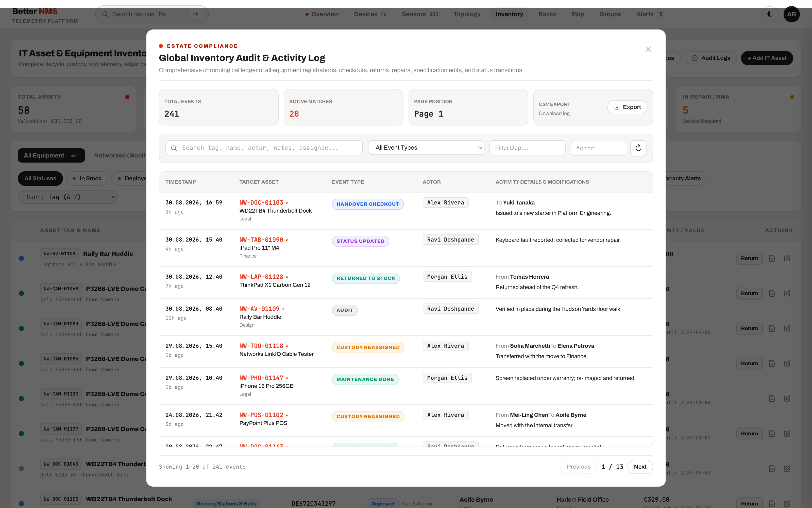
Task: Click the edit pencil icon in NW-CAM-01127 row
Action: pos(787,433)
